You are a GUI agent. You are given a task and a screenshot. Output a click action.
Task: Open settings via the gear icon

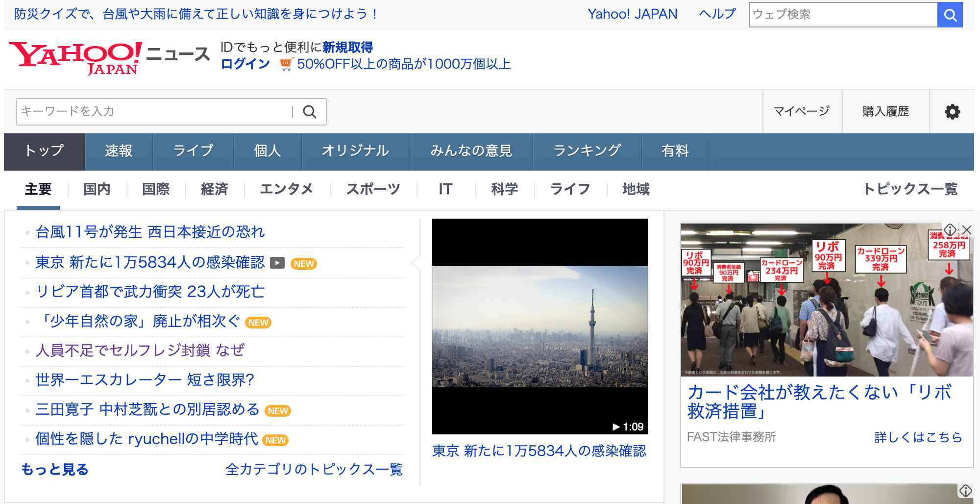pos(952,112)
